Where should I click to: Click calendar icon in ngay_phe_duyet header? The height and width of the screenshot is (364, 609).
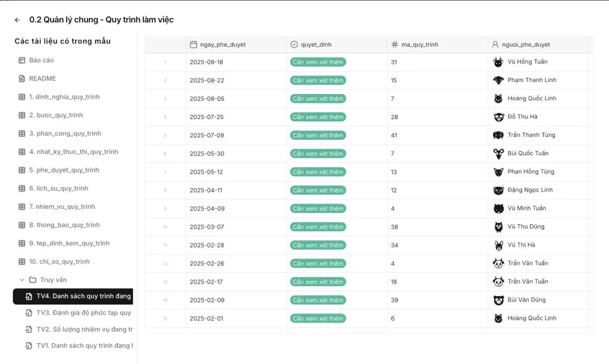click(x=193, y=45)
